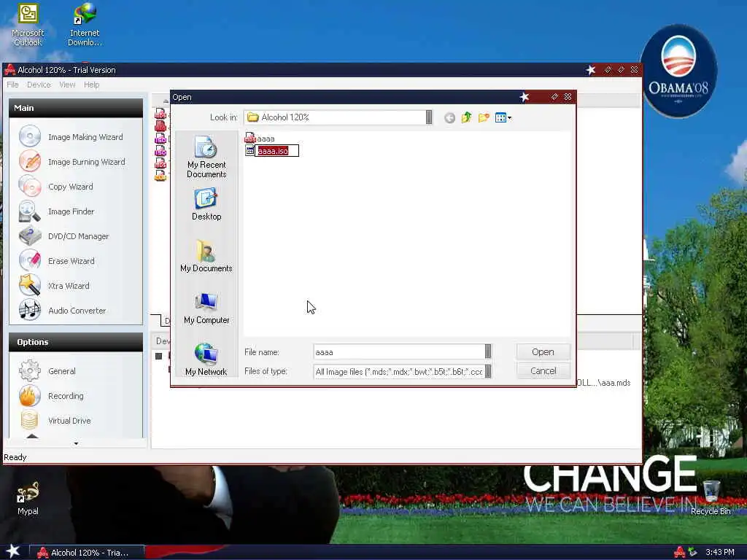Expand the Look in folder dropdown

pos(429,117)
